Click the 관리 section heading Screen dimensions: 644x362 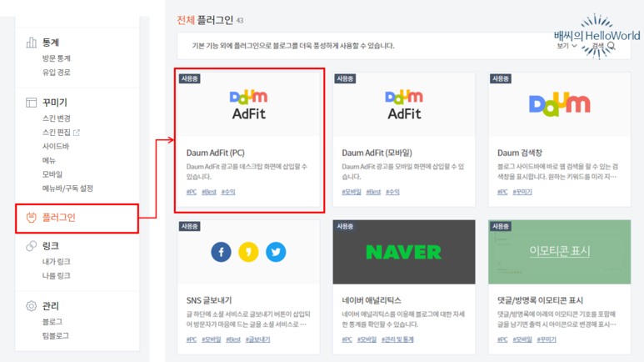coord(51,306)
